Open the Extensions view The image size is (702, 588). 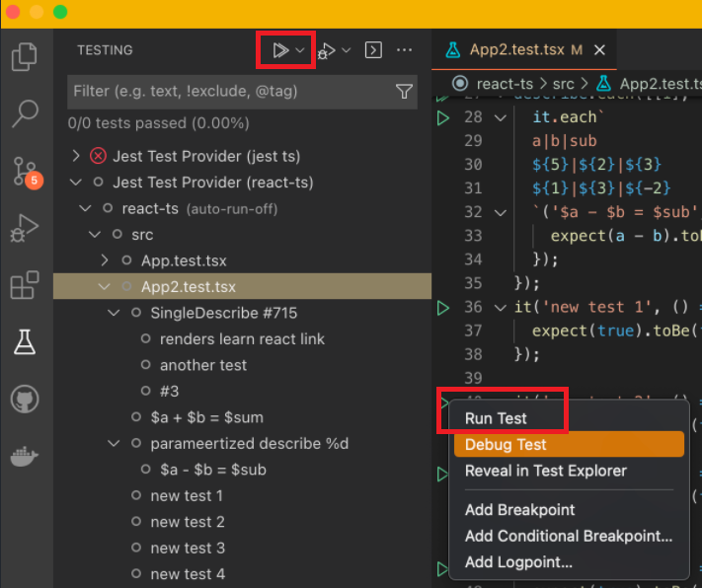click(24, 284)
